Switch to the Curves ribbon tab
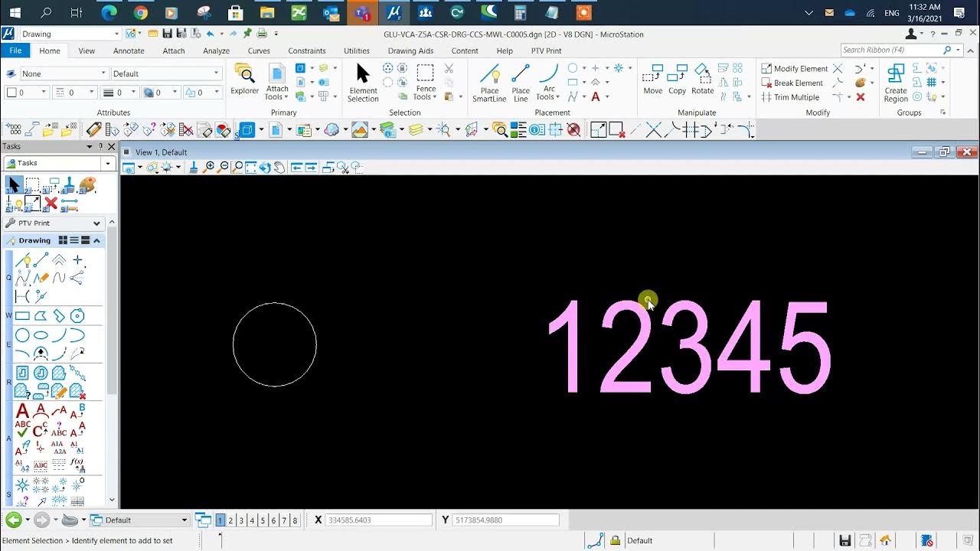The image size is (980, 551). pyautogui.click(x=259, y=51)
